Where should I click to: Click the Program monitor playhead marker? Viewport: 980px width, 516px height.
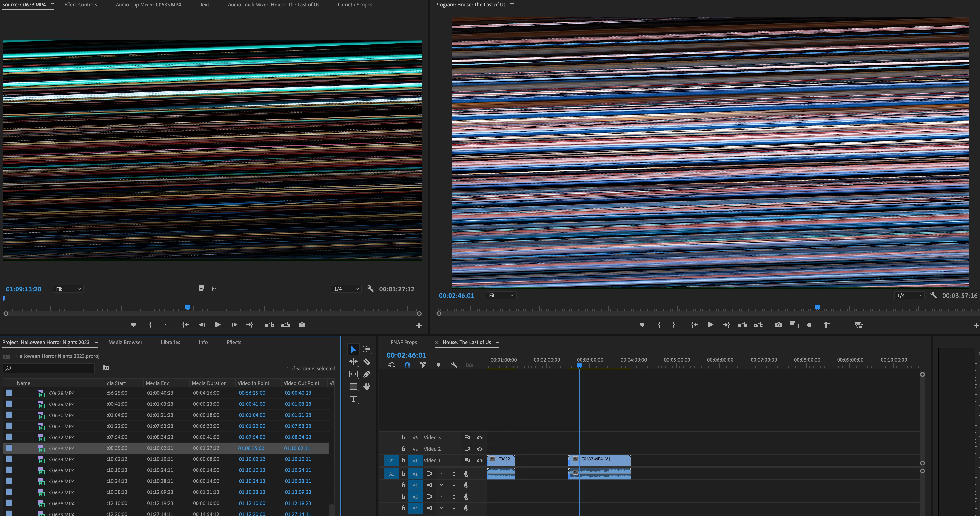click(x=817, y=307)
